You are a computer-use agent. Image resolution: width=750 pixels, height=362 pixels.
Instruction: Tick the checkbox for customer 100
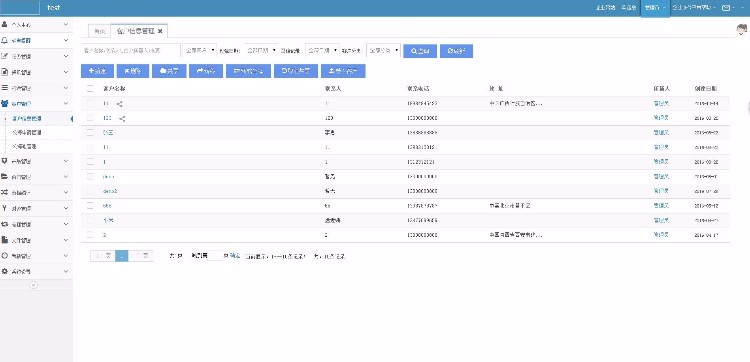pos(90,118)
